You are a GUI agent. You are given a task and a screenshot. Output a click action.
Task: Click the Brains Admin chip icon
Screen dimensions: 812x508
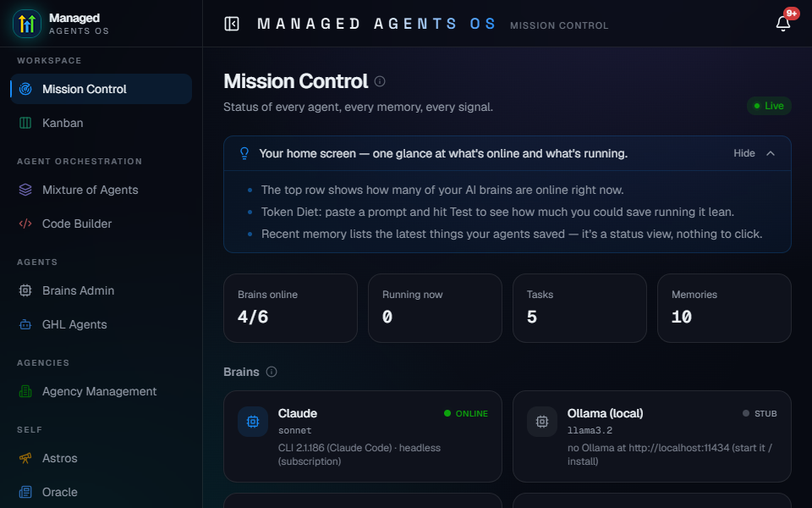tap(25, 290)
